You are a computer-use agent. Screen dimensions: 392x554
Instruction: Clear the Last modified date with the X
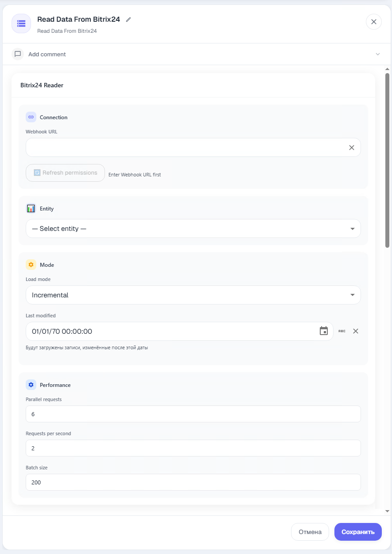pos(356,331)
